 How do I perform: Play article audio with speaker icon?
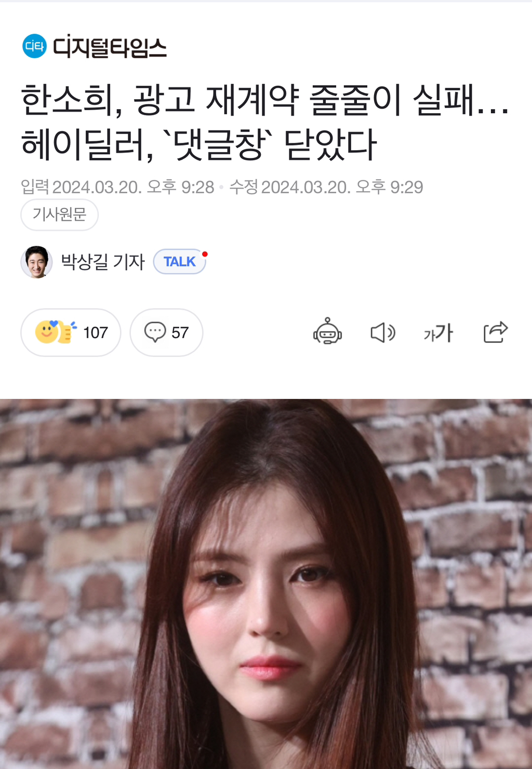coord(383,333)
